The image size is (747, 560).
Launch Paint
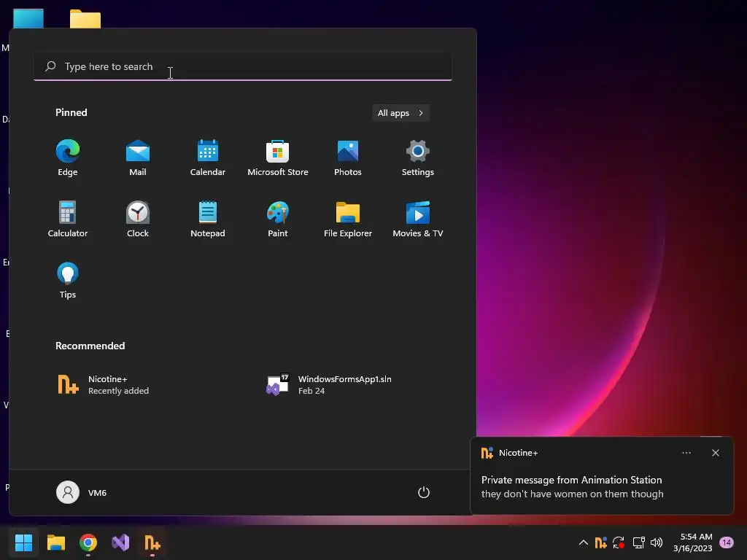click(x=278, y=219)
